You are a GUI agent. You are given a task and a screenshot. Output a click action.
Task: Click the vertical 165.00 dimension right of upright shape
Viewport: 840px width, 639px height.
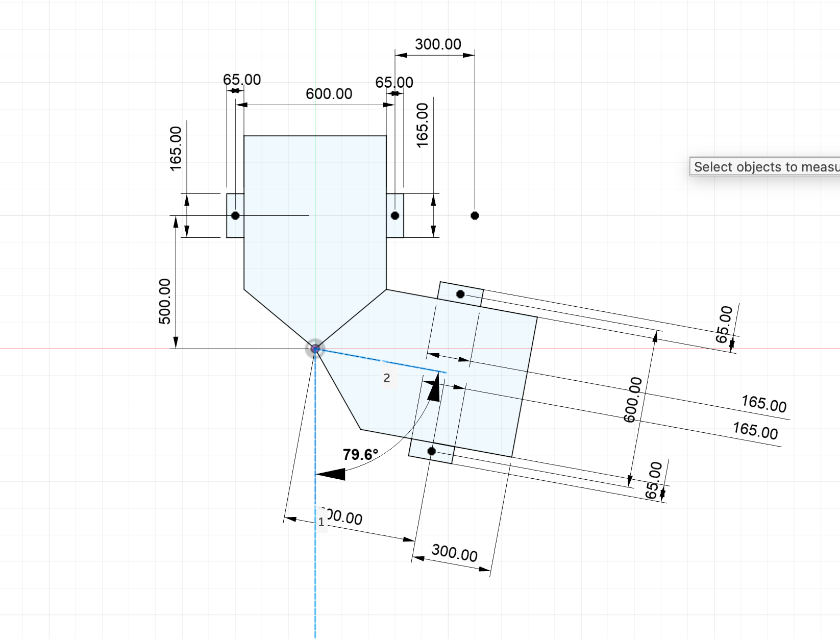point(423,126)
